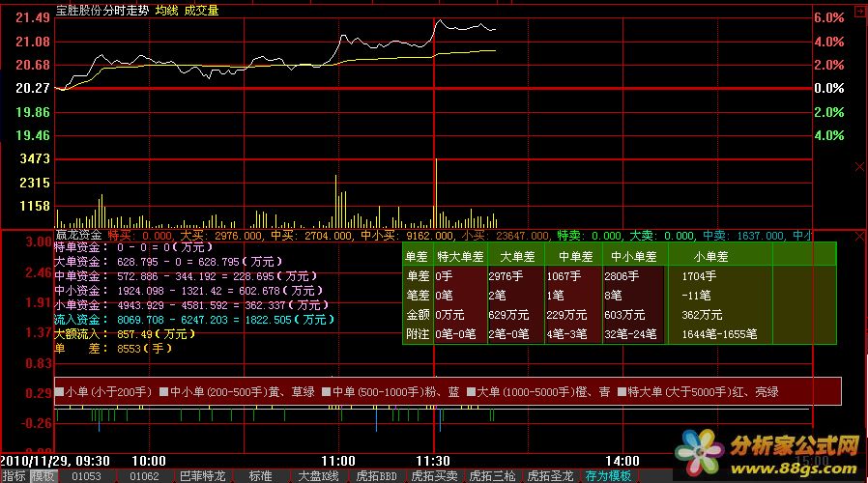This screenshot has height=483, width=868.
Task: Click the 2806手 table cell
Action: [x=622, y=276]
